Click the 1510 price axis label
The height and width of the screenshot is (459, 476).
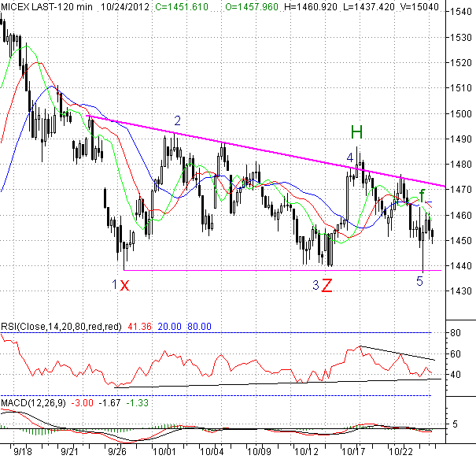tap(460, 88)
